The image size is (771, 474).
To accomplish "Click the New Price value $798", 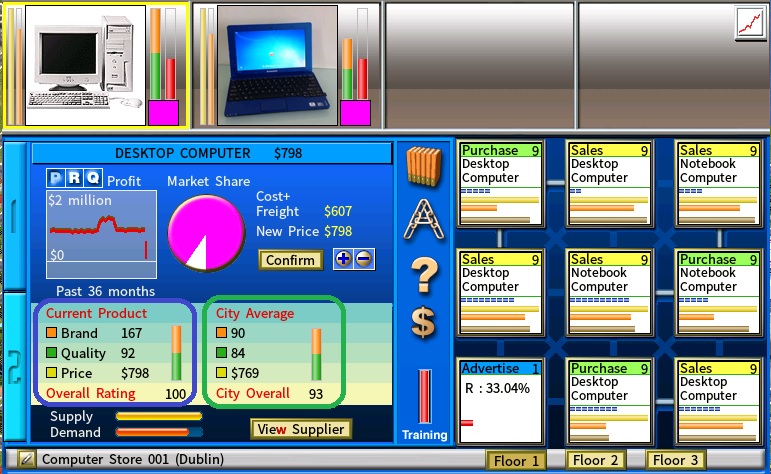I will [338, 231].
